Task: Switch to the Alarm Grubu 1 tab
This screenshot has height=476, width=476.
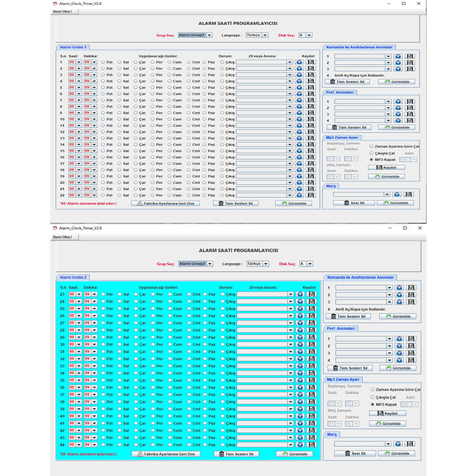Action: point(73,47)
